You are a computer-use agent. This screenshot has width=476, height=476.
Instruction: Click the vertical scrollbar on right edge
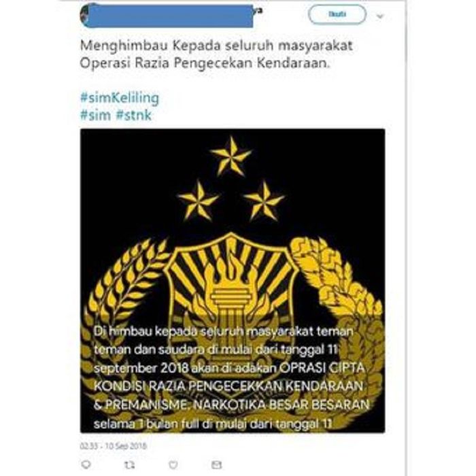pos(405,238)
